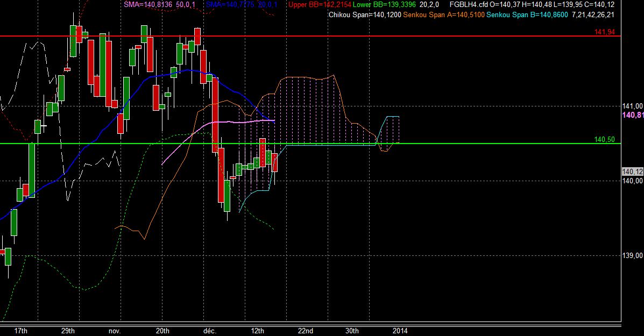
Task: Click the 140,00 price axis label
Action: click(633, 181)
